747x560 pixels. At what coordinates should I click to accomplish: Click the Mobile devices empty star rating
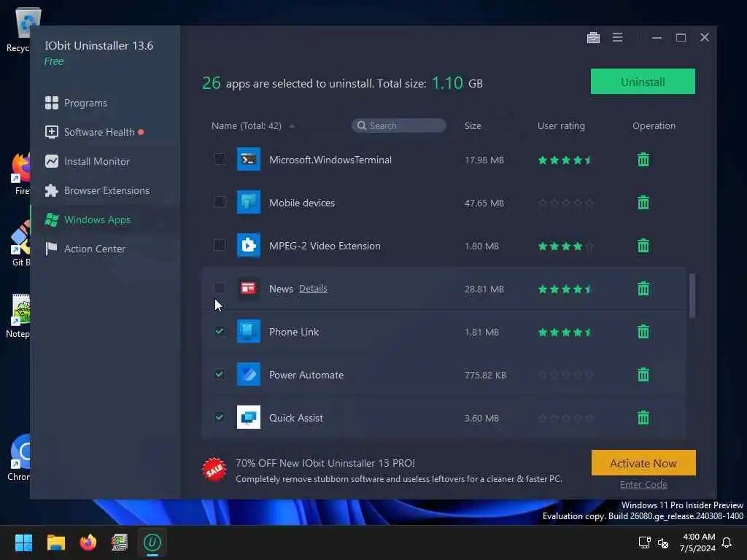pos(565,203)
